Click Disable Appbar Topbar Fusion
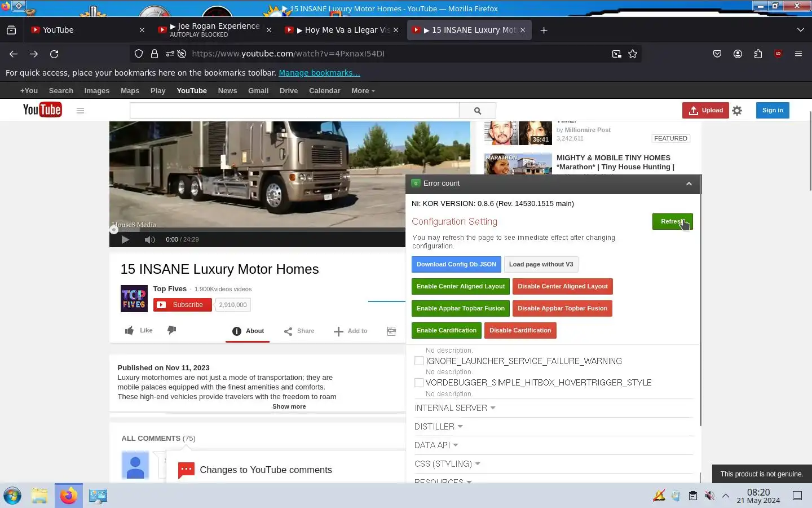The width and height of the screenshot is (812, 508). pyautogui.click(x=563, y=308)
